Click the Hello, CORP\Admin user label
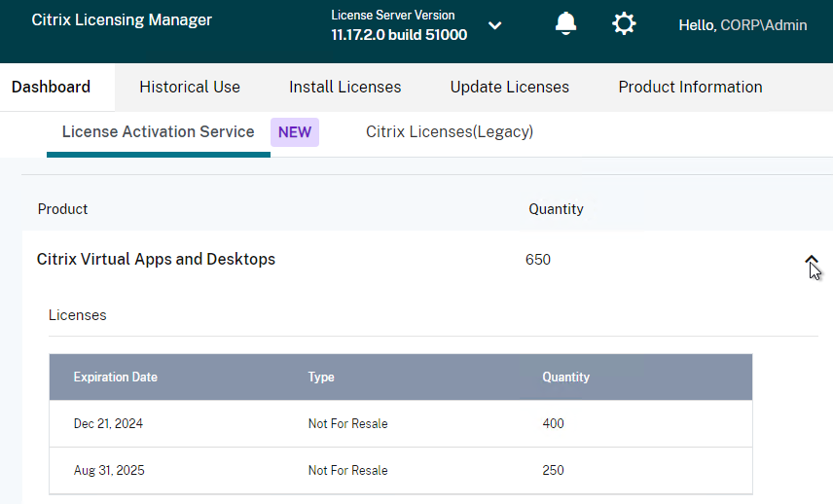Viewport: 833px width, 504px height. click(x=742, y=25)
